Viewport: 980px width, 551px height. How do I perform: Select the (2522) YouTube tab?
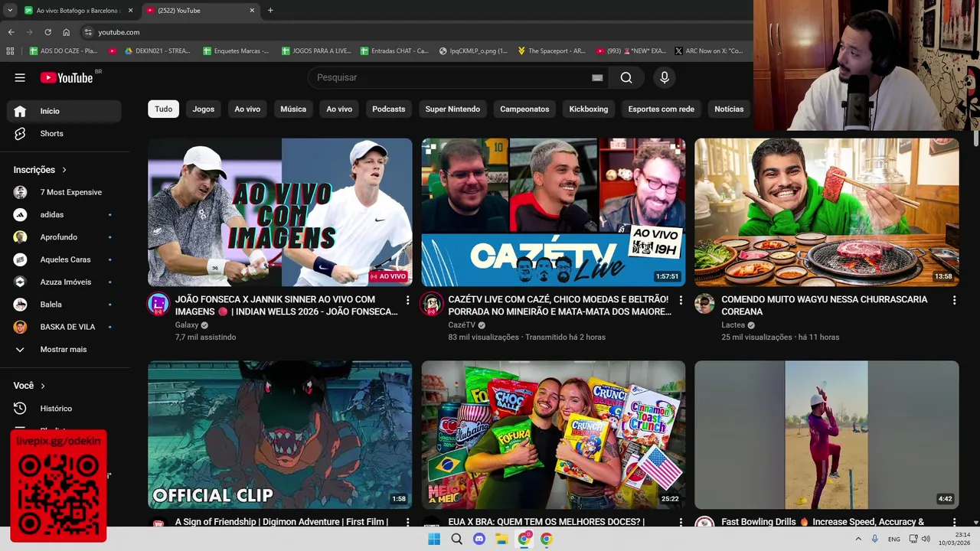pos(199,11)
